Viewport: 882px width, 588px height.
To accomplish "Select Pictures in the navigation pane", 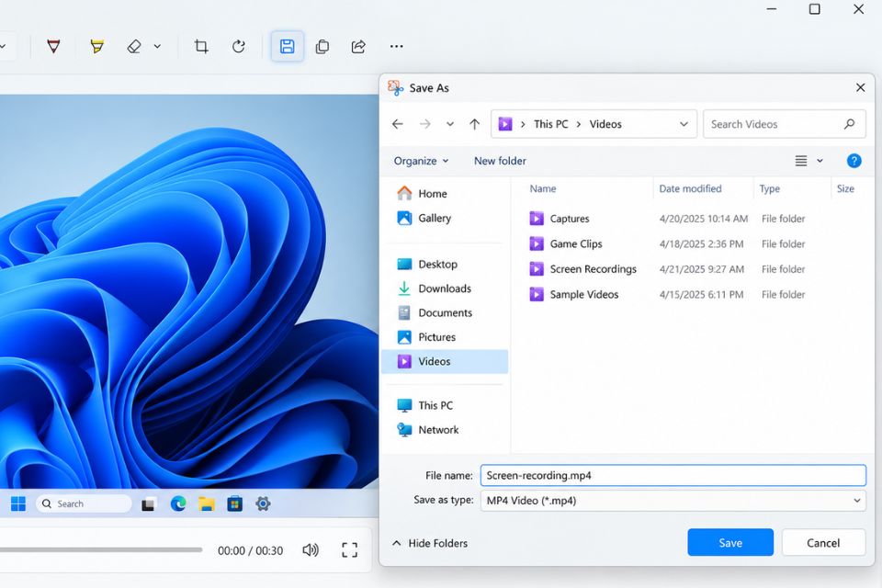I will tap(445, 336).
